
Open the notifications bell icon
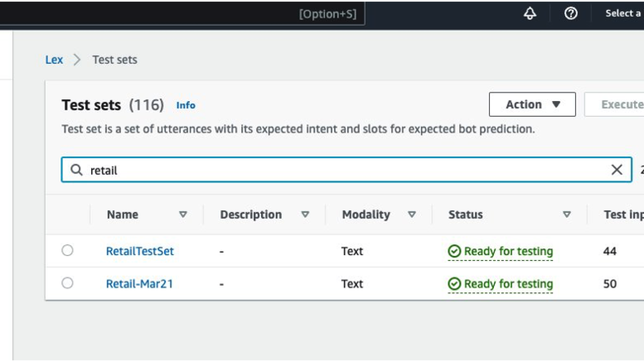530,14
